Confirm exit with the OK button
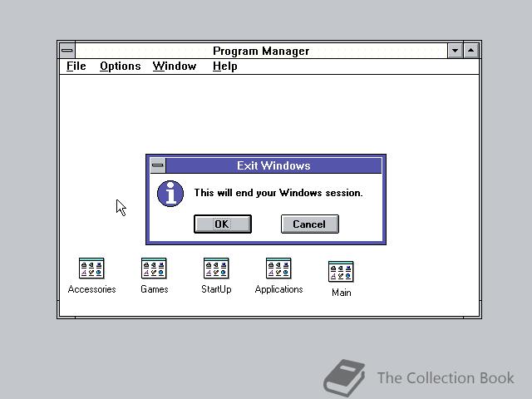The image size is (532, 399). [223, 224]
